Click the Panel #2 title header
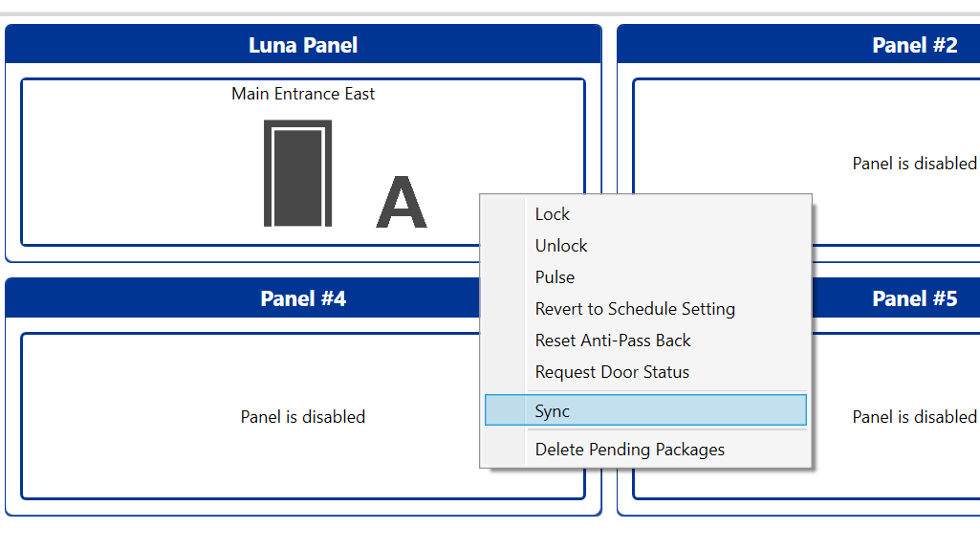This screenshot has width=980, height=550. 914,45
